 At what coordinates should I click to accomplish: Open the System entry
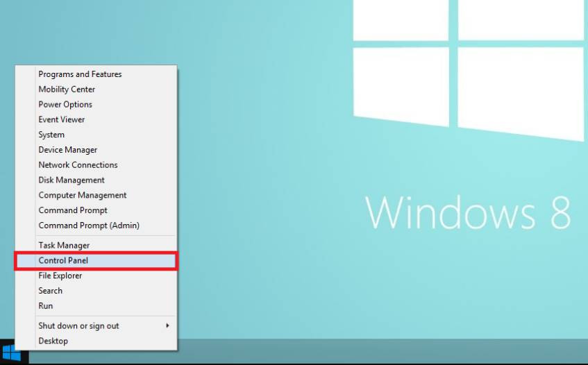coord(96,135)
